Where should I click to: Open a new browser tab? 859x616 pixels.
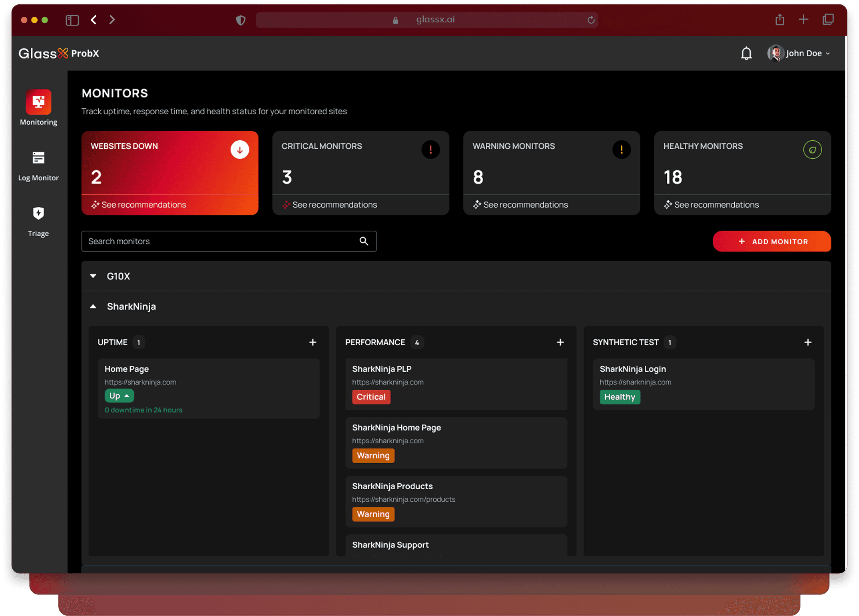[x=803, y=19]
